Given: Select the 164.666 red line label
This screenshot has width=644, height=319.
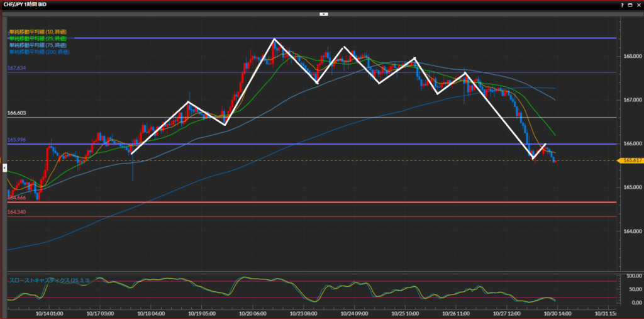Looking at the screenshot, I should pyautogui.click(x=16, y=198).
